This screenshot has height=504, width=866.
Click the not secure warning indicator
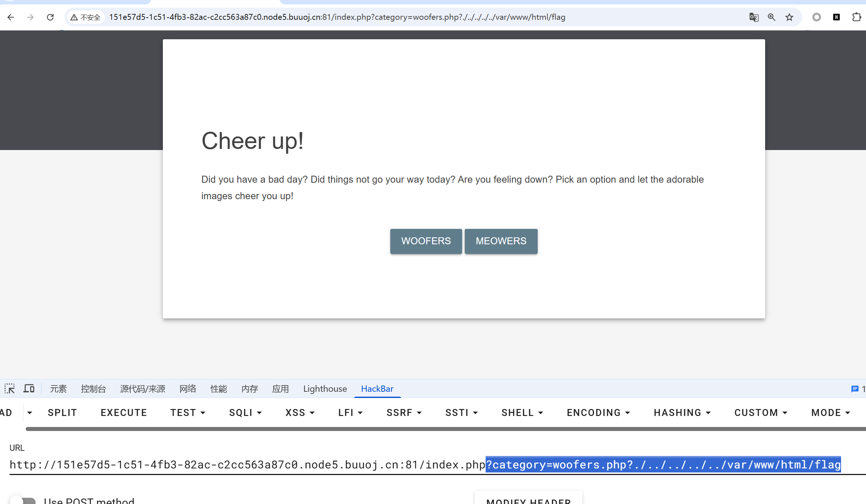tap(85, 17)
